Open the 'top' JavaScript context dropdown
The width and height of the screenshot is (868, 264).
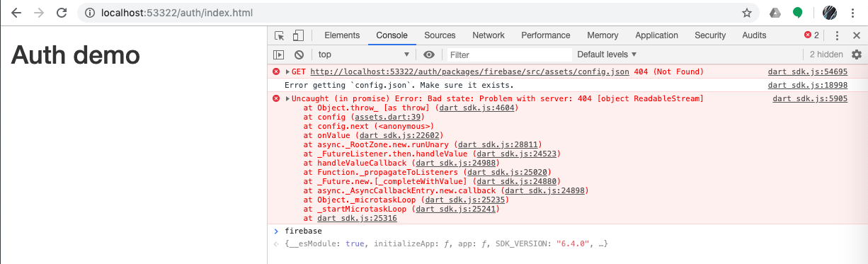364,54
